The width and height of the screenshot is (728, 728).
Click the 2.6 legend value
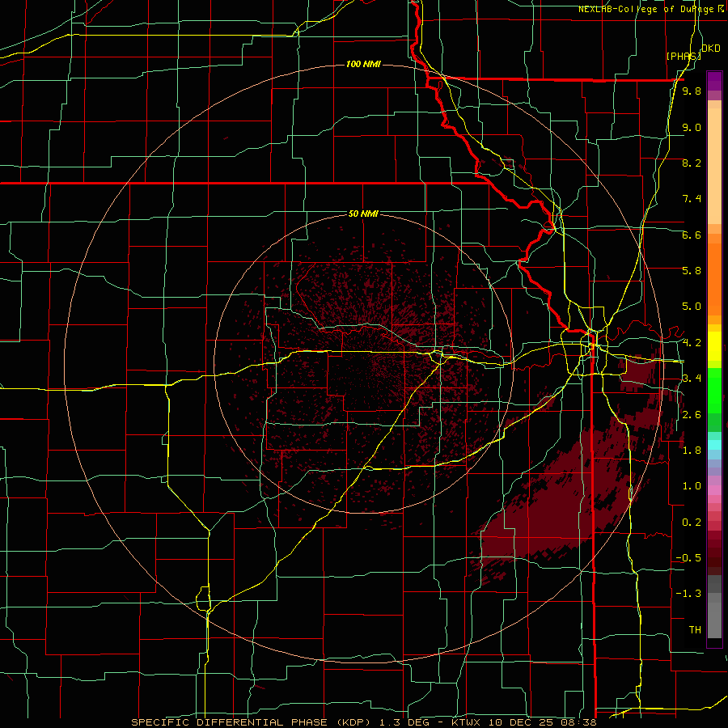click(x=692, y=415)
